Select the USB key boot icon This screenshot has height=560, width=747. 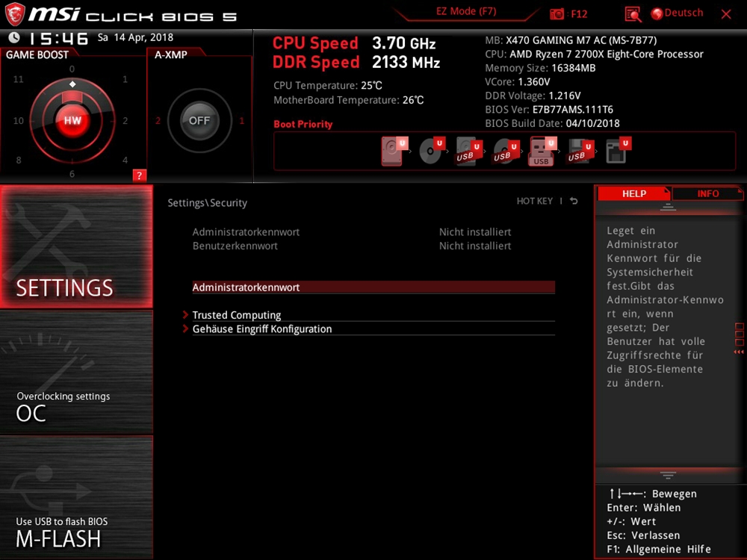point(542,151)
